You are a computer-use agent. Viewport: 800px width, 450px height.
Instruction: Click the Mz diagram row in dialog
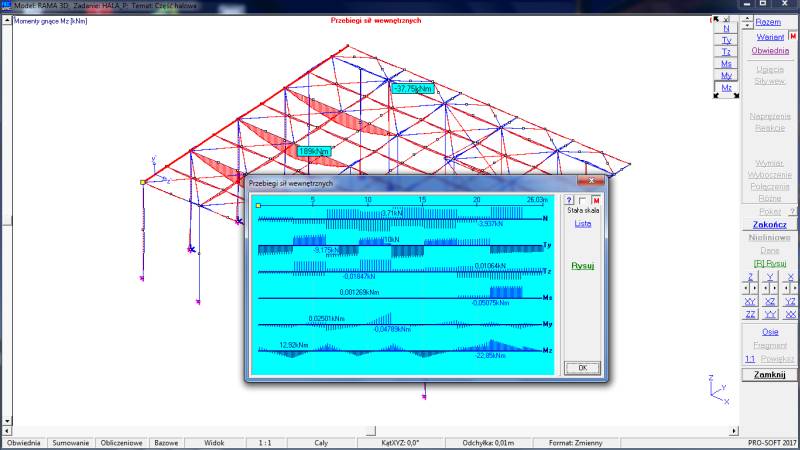[403, 349]
